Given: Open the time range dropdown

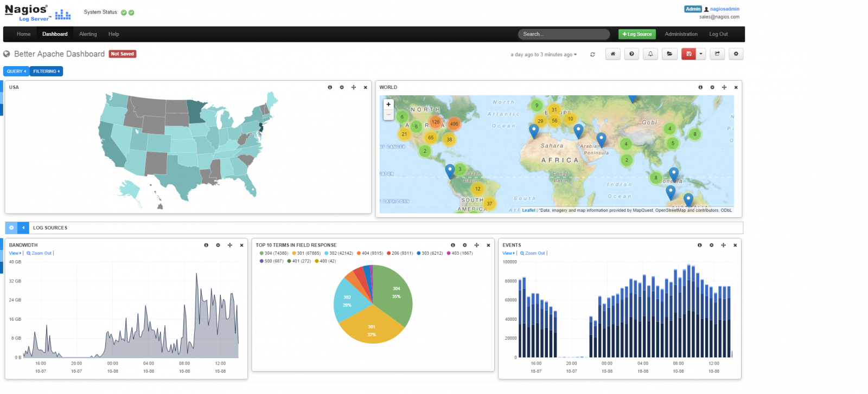Looking at the screenshot, I should [544, 55].
